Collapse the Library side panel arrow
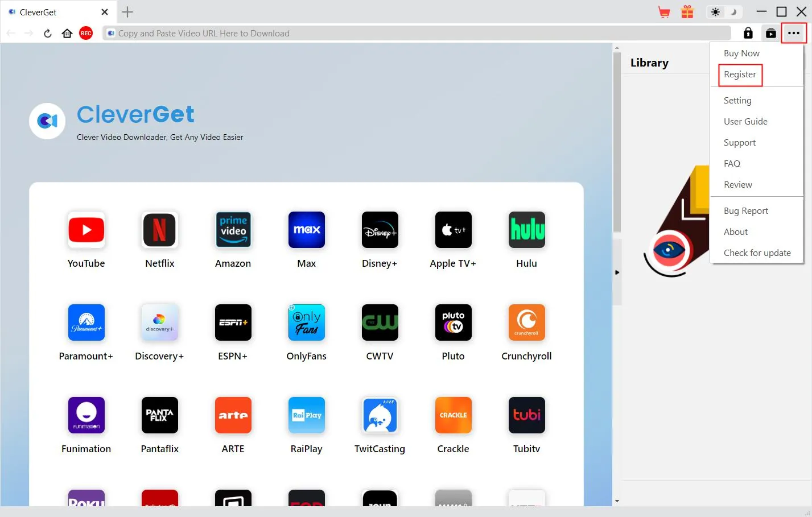812x517 pixels. point(617,272)
